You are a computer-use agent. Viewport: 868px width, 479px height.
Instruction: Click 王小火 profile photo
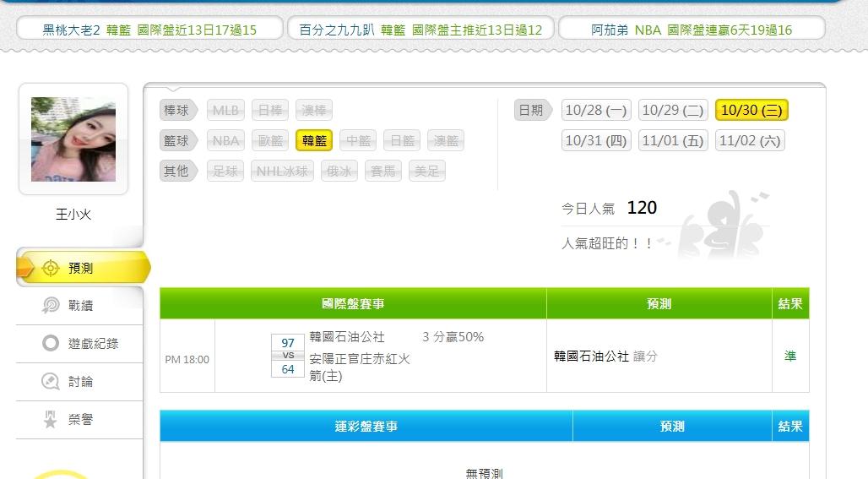[73, 139]
